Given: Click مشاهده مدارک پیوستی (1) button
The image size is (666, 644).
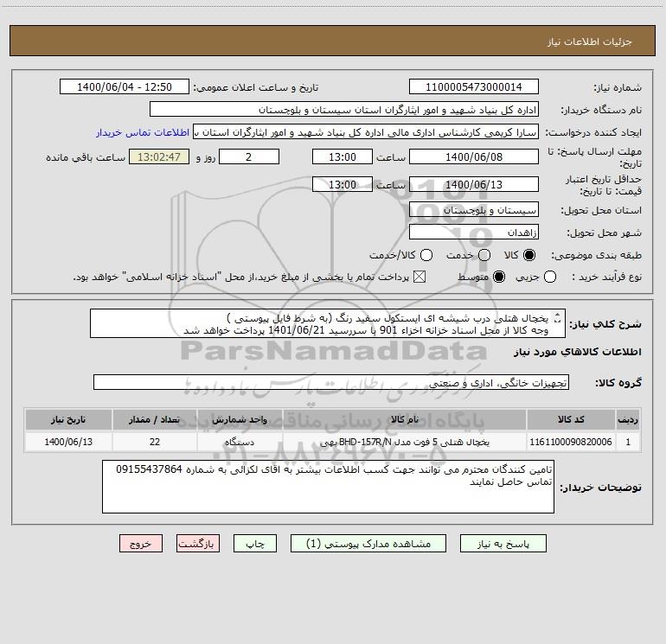Looking at the screenshot, I should point(368,544).
